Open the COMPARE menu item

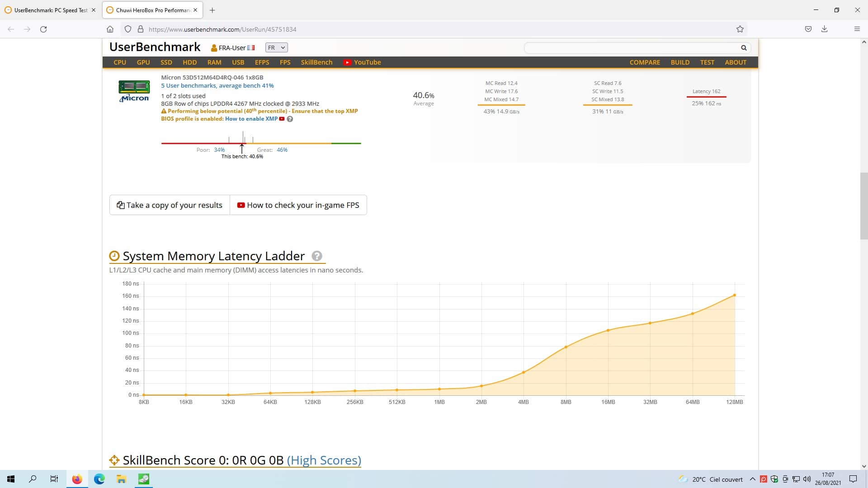[645, 62]
